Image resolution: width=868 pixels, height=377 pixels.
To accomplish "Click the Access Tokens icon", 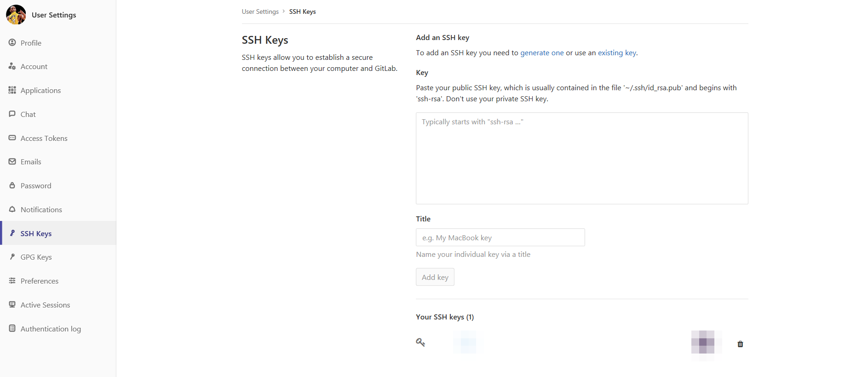I will [x=12, y=138].
